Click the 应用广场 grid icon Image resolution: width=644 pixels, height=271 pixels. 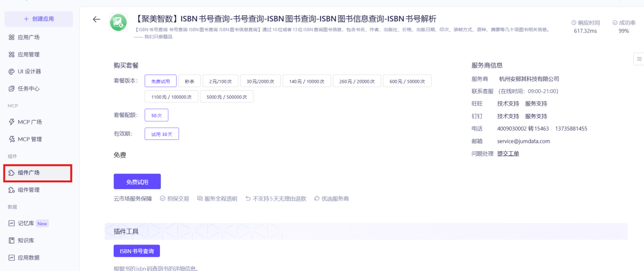coord(12,37)
